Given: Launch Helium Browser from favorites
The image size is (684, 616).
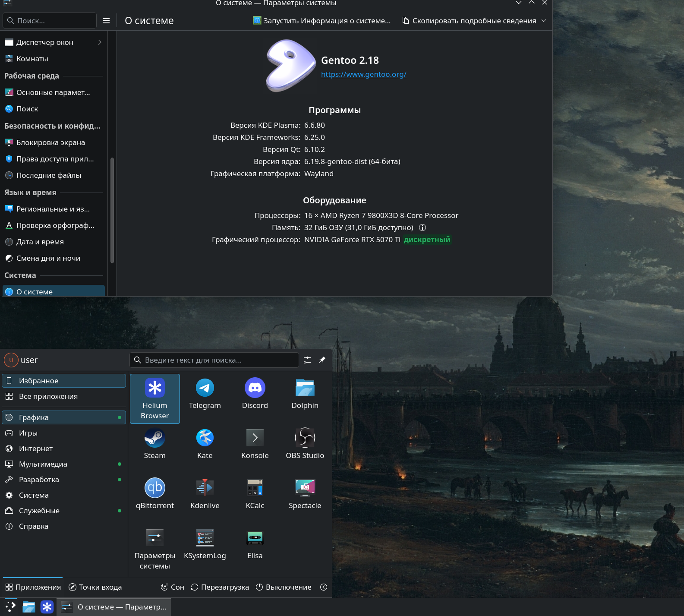Looking at the screenshot, I should pyautogui.click(x=155, y=399).
